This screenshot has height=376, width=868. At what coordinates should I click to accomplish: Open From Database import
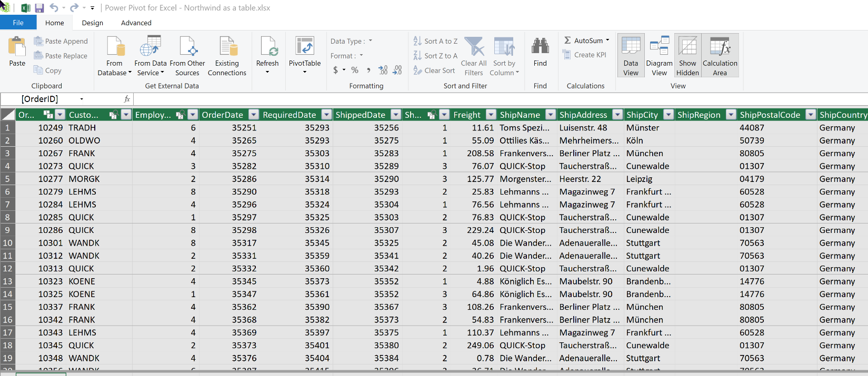coord(115,56)
